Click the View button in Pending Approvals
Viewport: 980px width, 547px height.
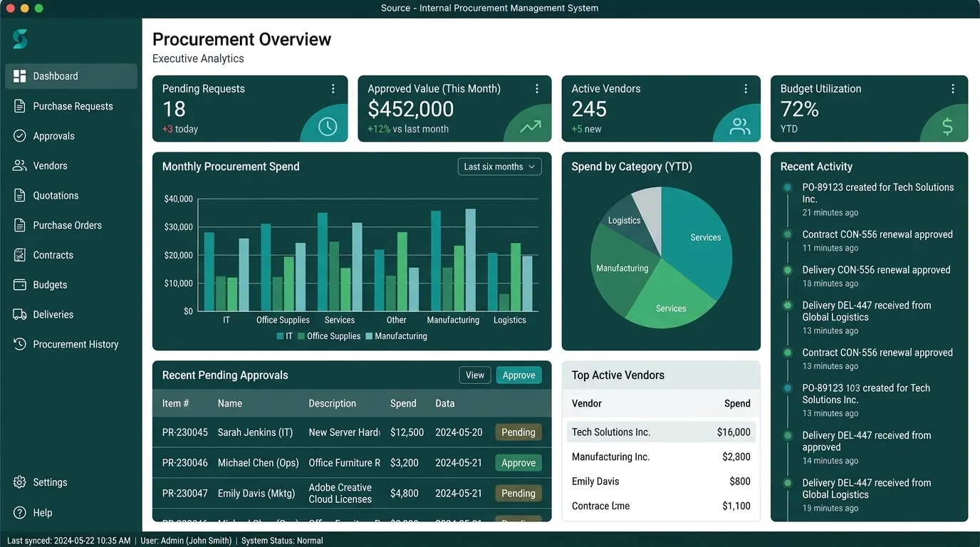(475, 375)
